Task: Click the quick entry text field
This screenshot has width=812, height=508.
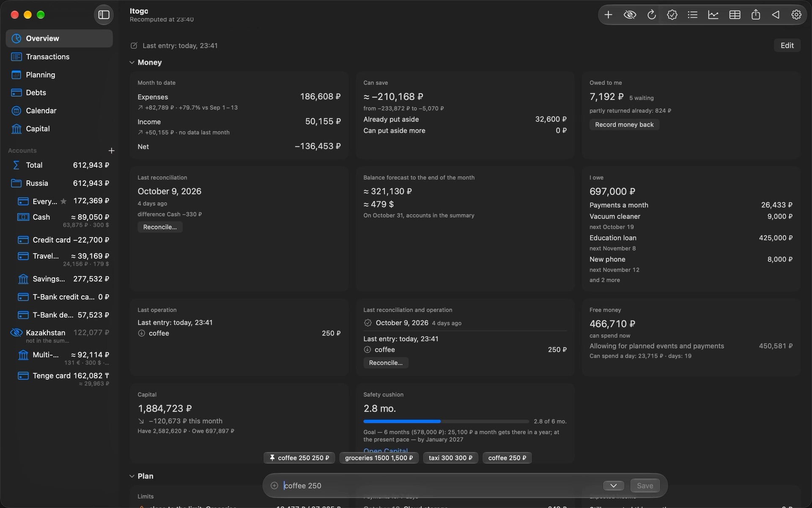Action: 440,486
